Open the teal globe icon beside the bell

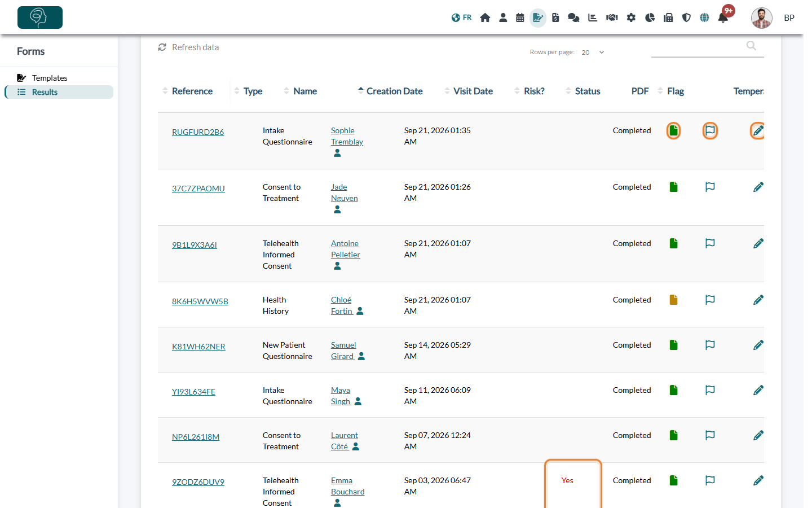(704, 17)
